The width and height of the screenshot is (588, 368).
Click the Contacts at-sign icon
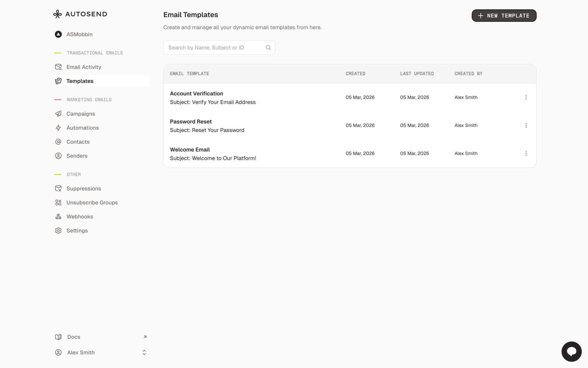[58, 142]
